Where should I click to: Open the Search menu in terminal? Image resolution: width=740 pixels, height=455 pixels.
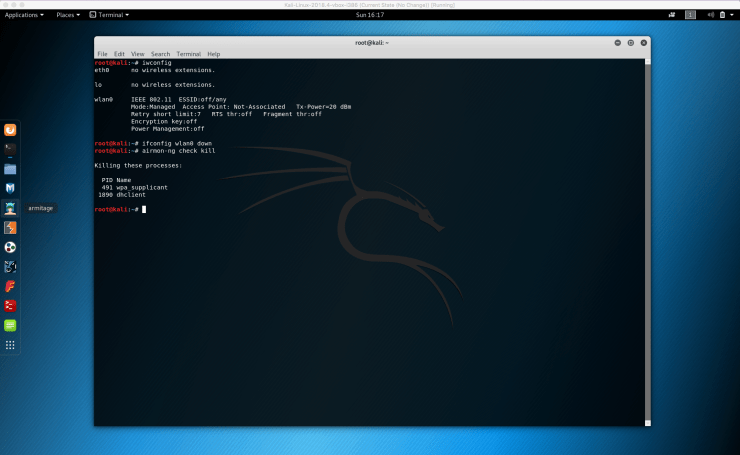tap(160, 53)
